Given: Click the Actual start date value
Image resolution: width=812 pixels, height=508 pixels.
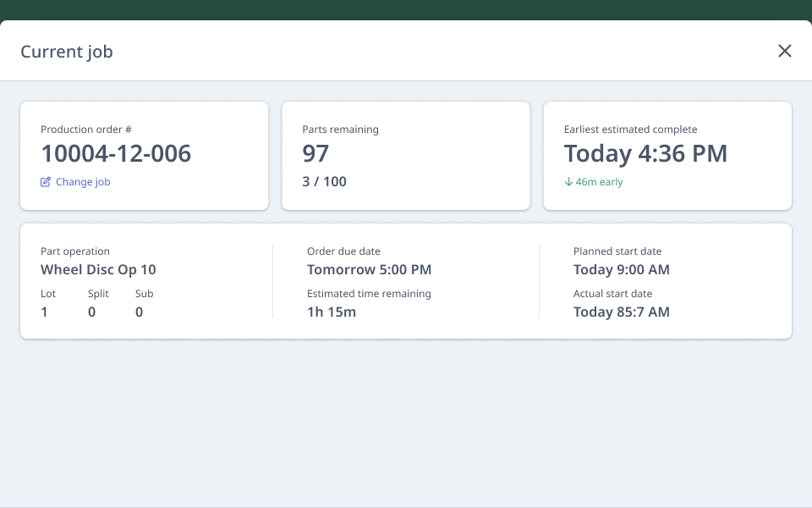Looking at the screenshot, I should click(622, 312).
